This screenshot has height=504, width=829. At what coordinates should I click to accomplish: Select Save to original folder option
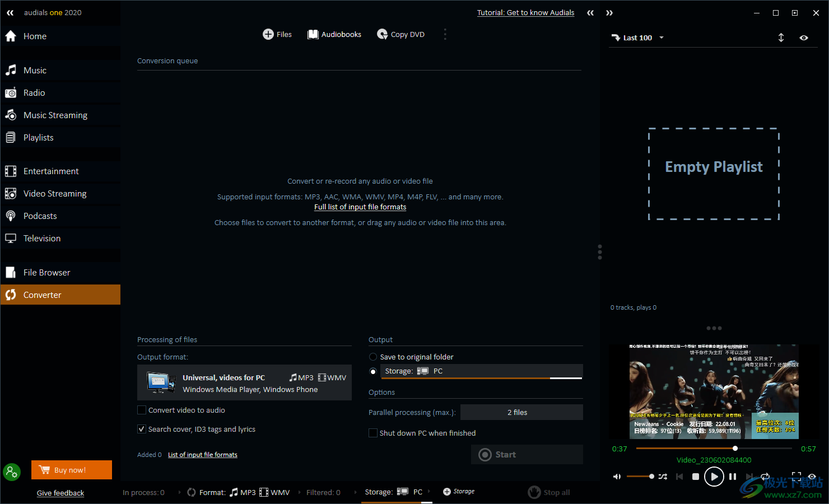(x=373, y=357)
